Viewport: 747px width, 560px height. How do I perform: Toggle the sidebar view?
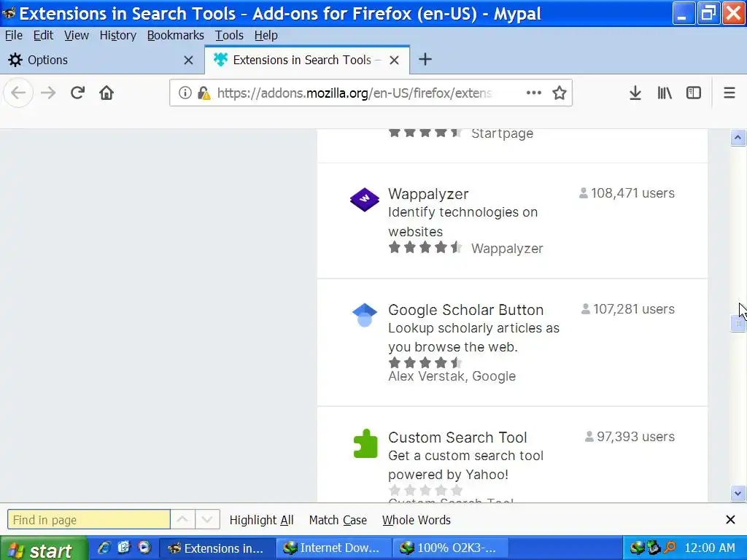[694, 93]
